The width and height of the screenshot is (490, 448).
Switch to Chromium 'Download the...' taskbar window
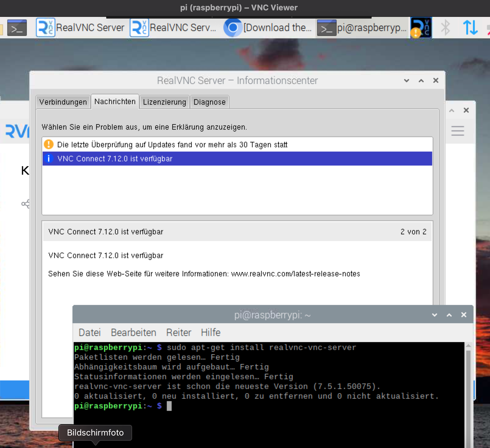click(x=268, y=28)
